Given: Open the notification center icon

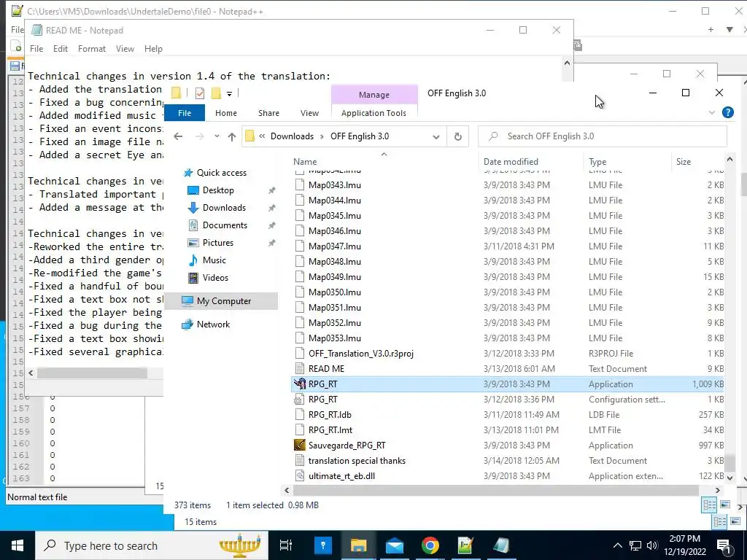Looking at the screenshot, I should click(724, 545).
